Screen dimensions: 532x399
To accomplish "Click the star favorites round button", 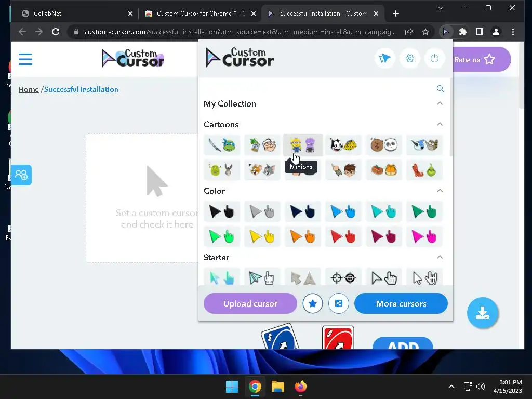I will tap(312, 303).
